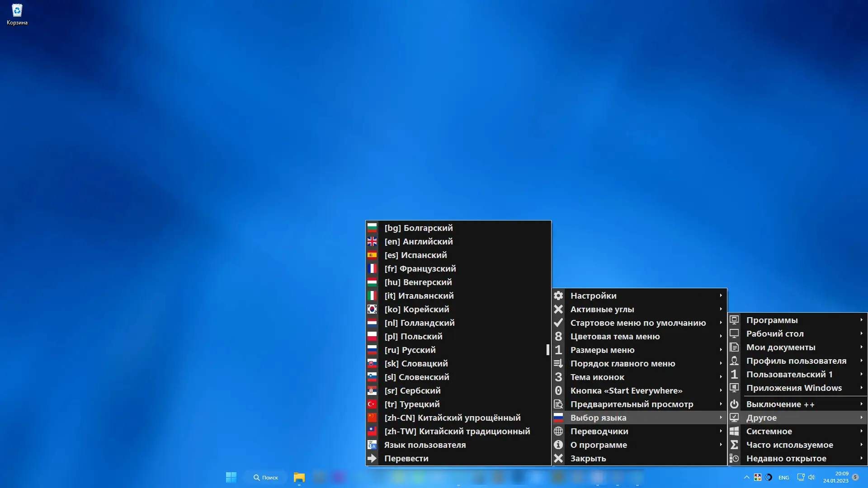Click the UK flag for English
Screen dimensions: 868x488
click(x=372, y=241)
